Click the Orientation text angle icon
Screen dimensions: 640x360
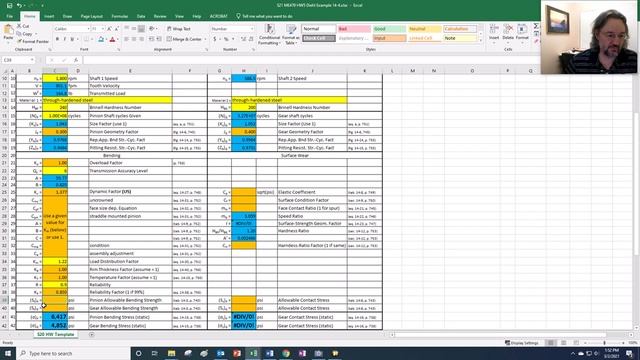pos(152,29)
